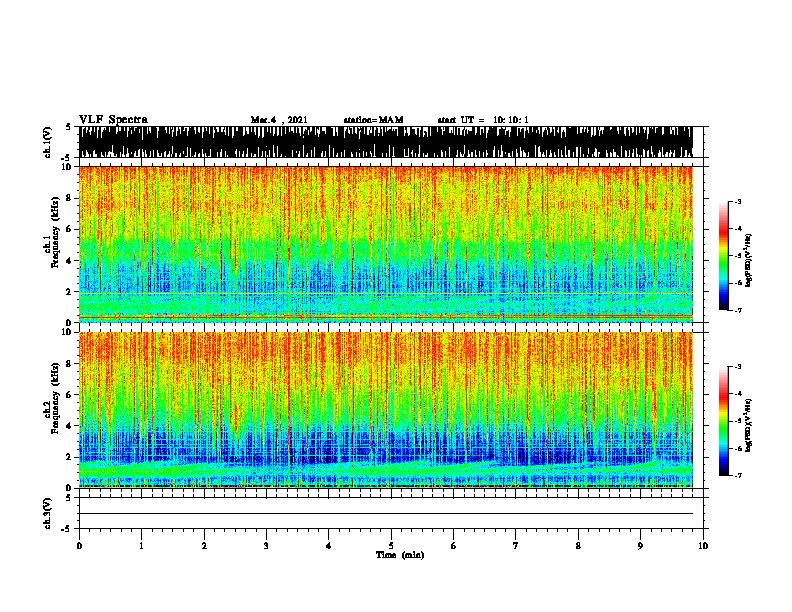
Task: Click time axis tick label "8"
Action: [x=578, y=546]
